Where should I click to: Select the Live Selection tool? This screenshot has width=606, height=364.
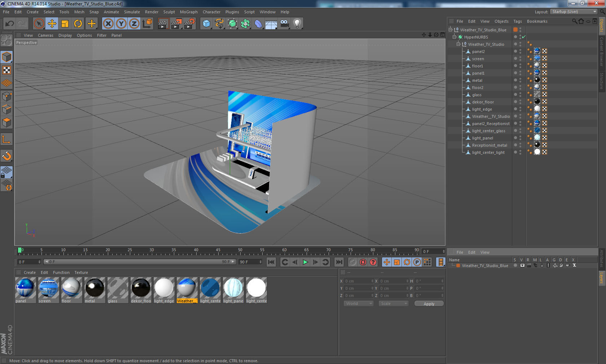[x=39, y=24]
